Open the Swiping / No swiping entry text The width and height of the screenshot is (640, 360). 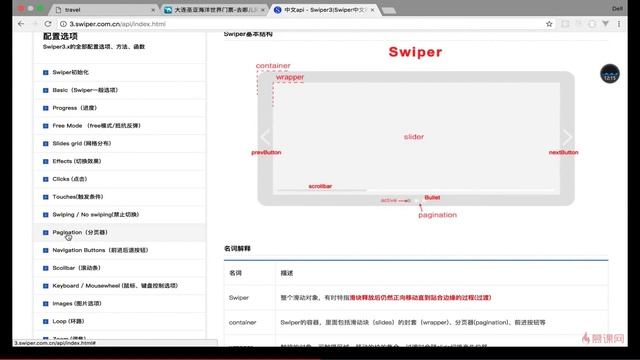pyautogui.click(x=96, y=214)
